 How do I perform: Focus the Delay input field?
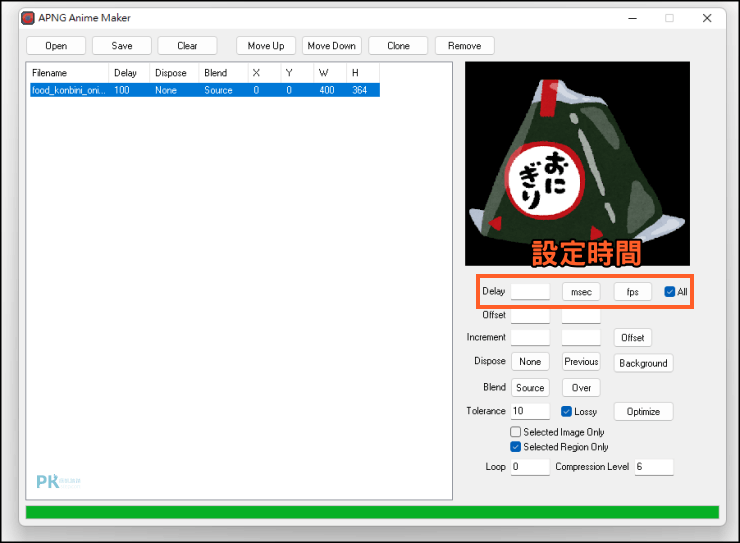tap(530, 292)
